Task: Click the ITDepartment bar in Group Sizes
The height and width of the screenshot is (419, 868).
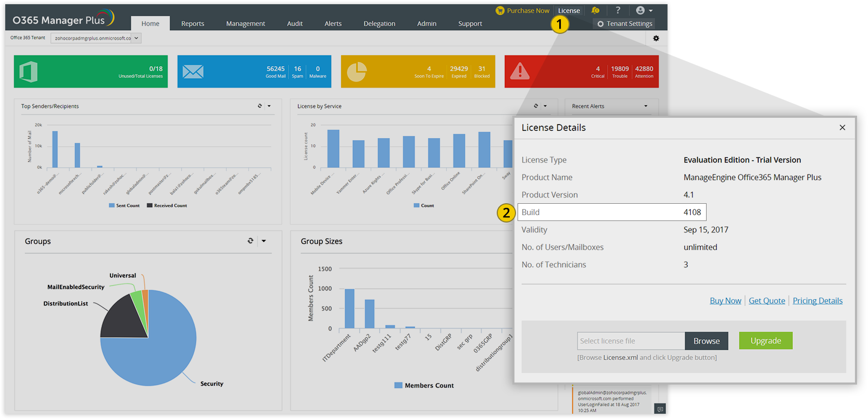Action: [349, 309]
